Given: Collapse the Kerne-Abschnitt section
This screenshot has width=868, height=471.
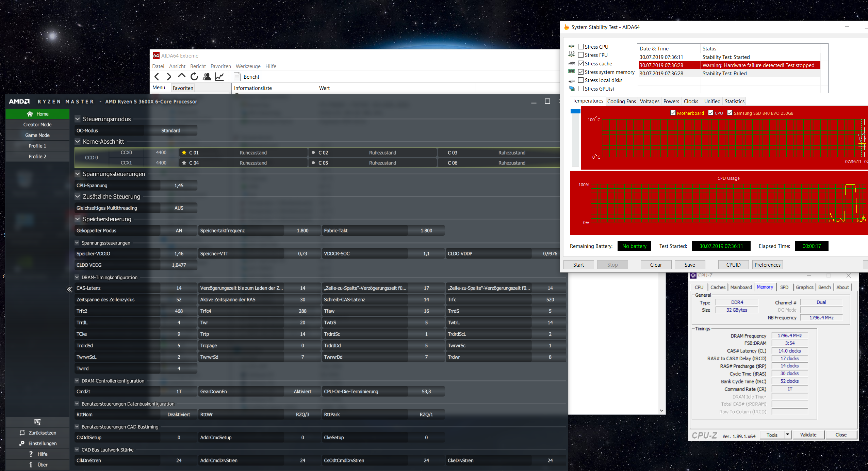Looking at the screenshot, I should click(x=78, y=141).
